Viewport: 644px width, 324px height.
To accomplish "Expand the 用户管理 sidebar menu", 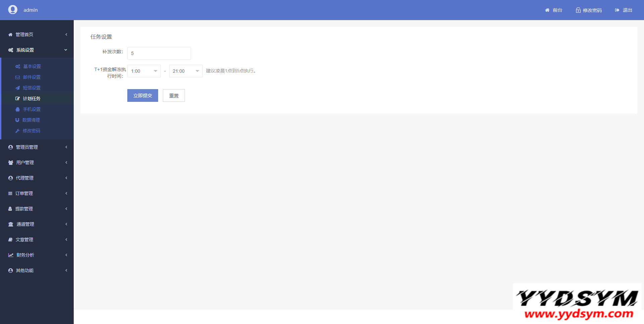I will pyautogui.click(x=37, y=163).
